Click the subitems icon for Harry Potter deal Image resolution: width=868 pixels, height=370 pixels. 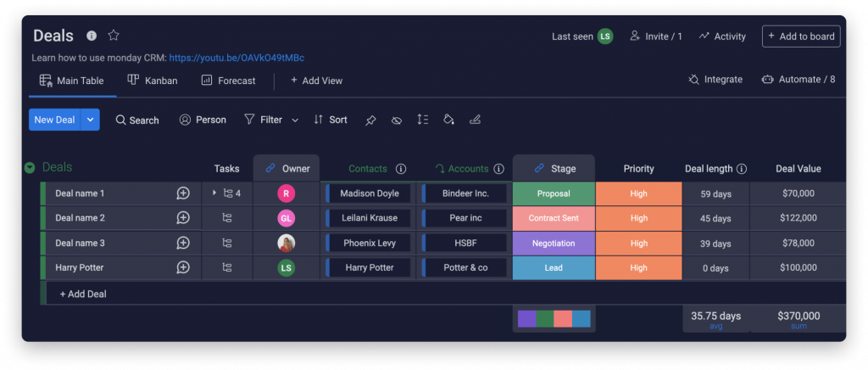point(227,267)
